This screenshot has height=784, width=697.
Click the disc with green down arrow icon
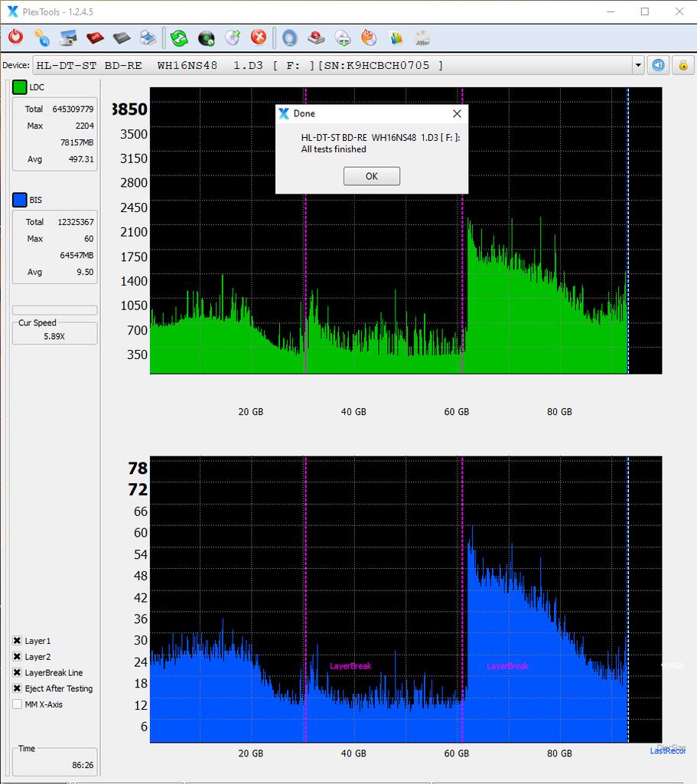point(343,38)
